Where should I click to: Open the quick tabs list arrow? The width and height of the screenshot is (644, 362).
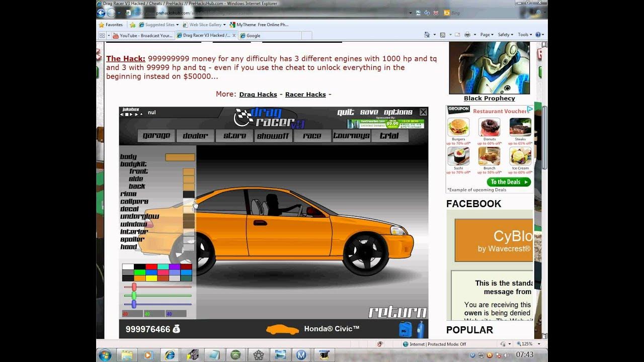(x=109, y=36)
